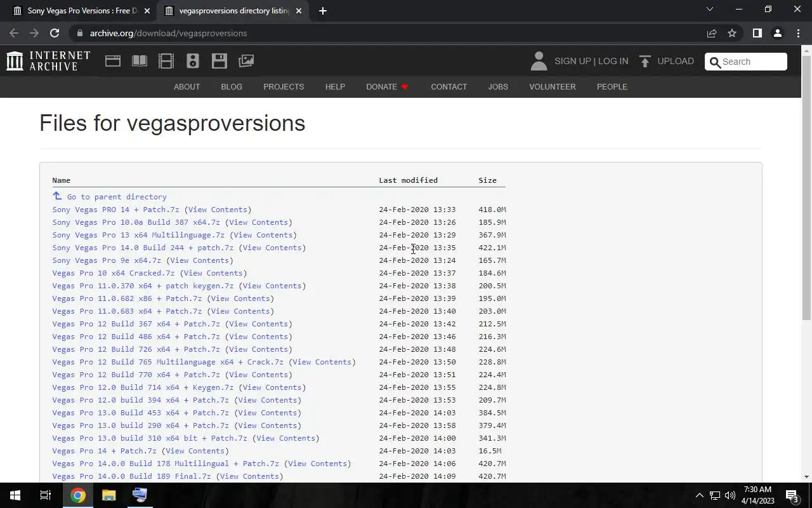Screen dimensions: 812x508
Task: Open the Images icon in header
Action: [246, 61]
